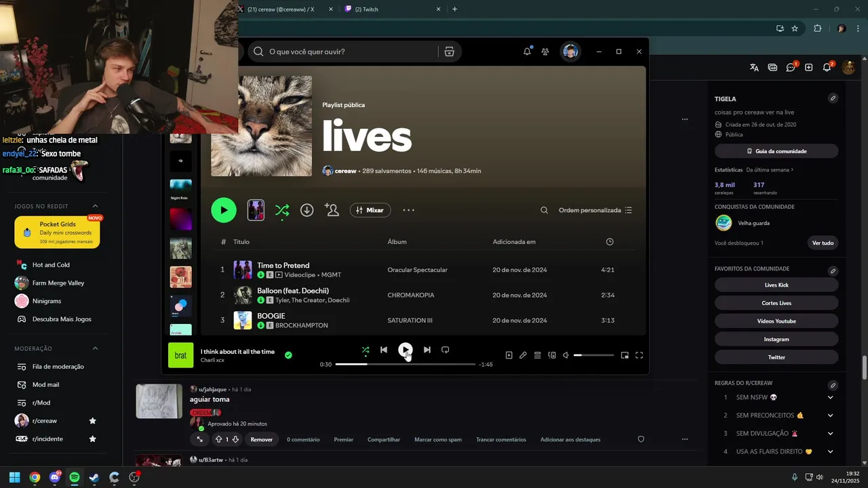The height and width of the screenshot is (488, 868).
Task: Create a new Reddit post plus icon
Action: click(x=808, y=67)
